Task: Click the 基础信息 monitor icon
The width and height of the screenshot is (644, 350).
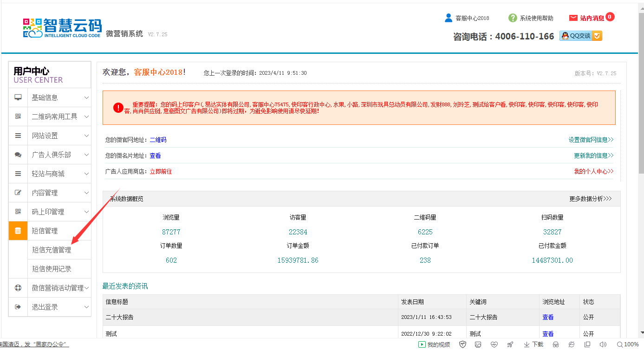Action: click(18, 97)
